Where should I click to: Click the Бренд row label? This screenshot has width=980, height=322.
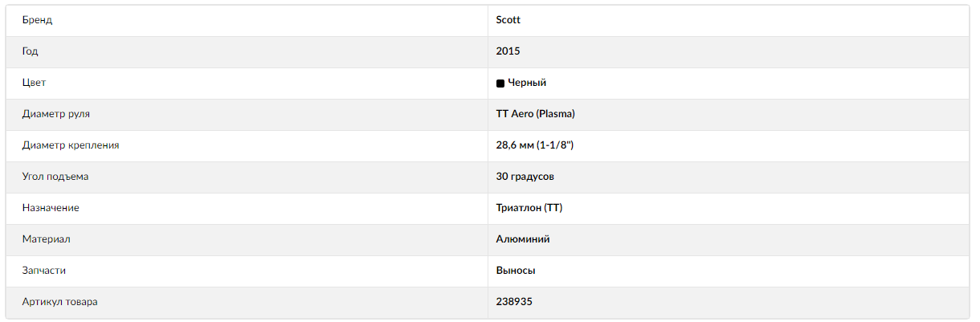(x=37, y=20)
